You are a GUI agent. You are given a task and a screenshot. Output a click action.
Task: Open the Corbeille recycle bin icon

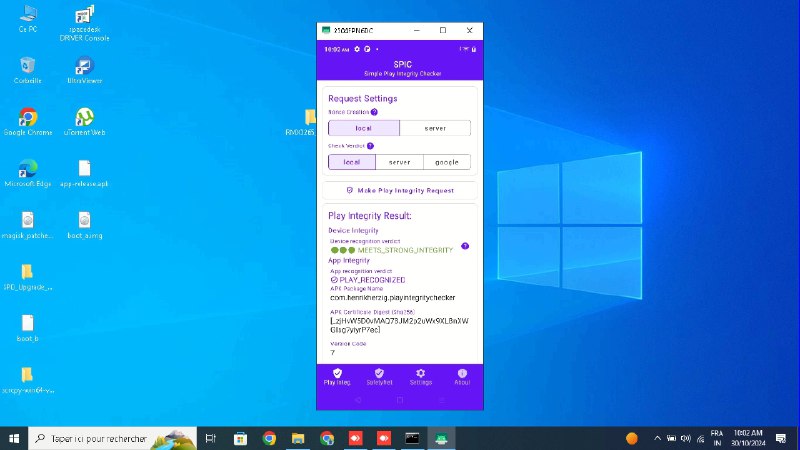[28, 70]
